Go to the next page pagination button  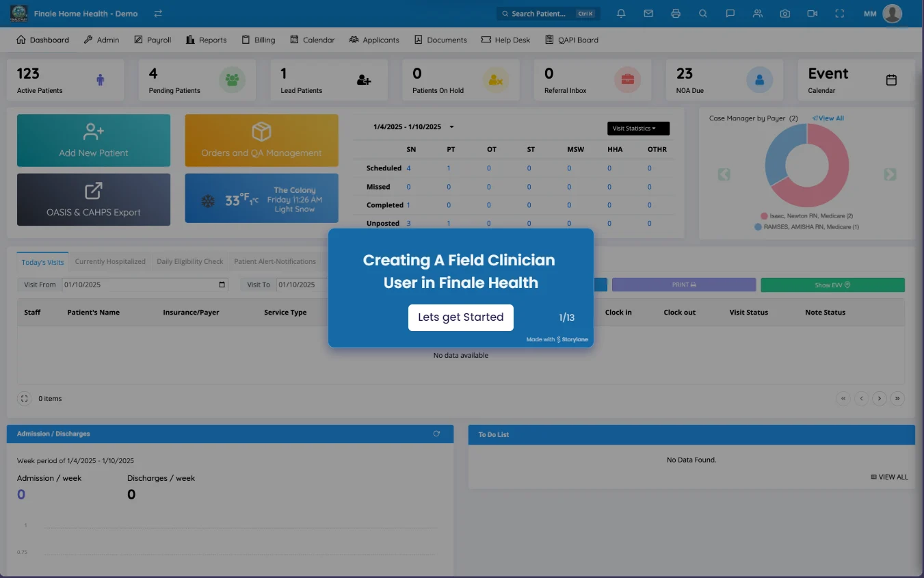[880, 398]
